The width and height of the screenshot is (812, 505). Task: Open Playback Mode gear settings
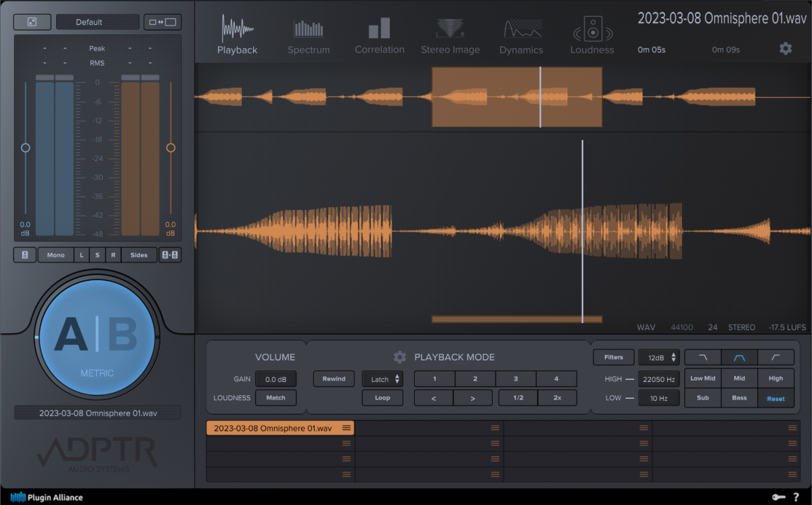coord(400,357)
